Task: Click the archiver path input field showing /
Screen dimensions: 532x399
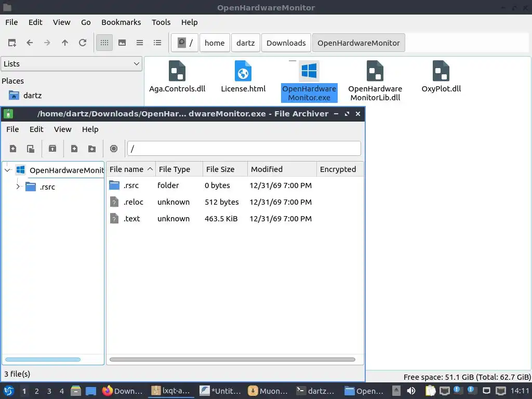Action: [244, 149]
